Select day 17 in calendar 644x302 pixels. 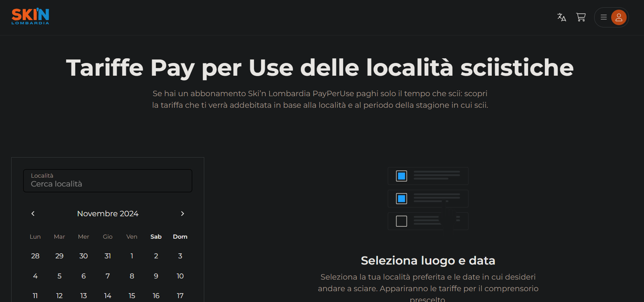pos(180,295)
